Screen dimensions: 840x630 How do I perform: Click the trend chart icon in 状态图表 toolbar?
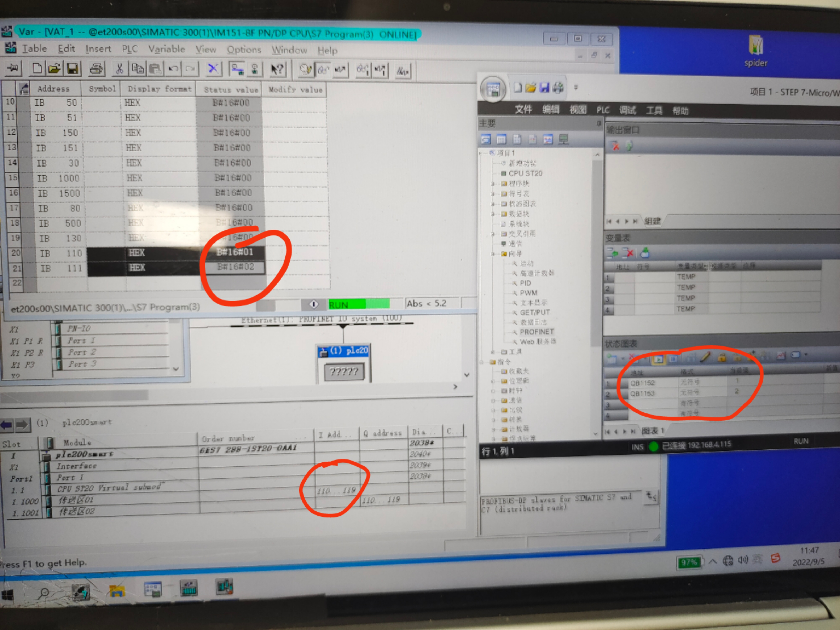[x=781, y=356]
